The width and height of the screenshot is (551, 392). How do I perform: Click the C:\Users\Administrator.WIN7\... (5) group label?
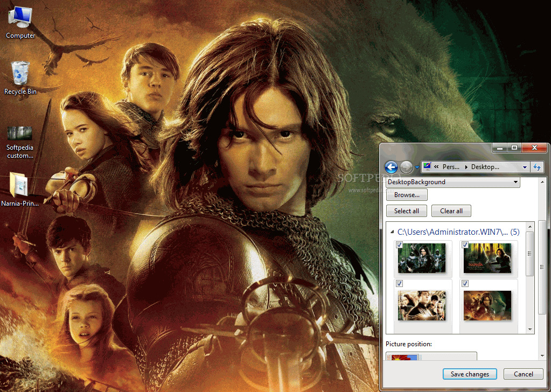(x=458, y=232)
